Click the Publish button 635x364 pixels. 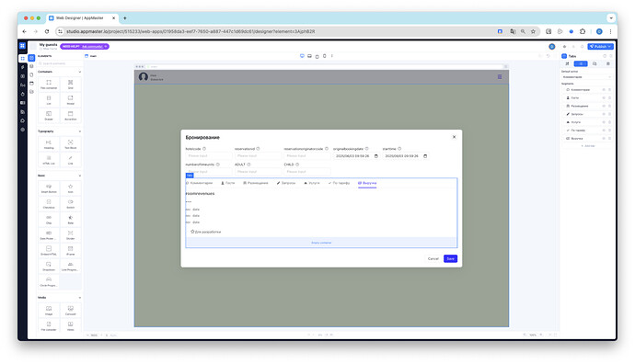click(x=601, y=47)
